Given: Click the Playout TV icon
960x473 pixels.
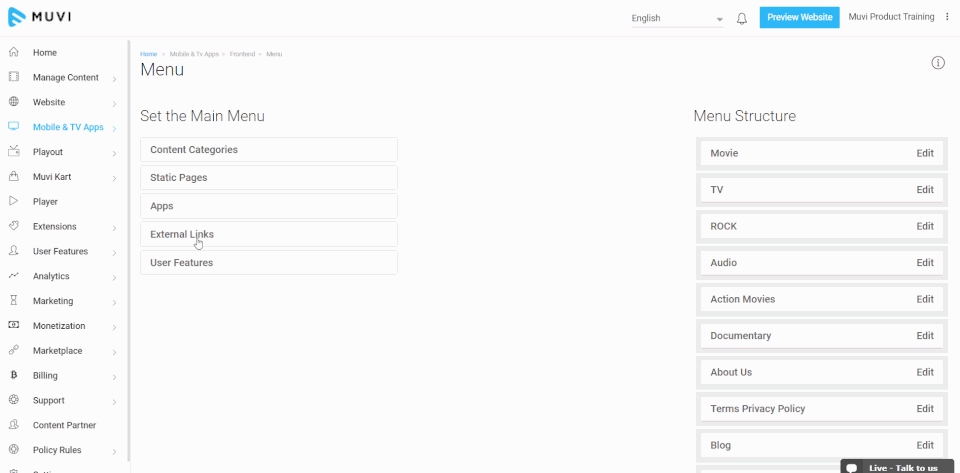Looking at the screenshot, I should point(13,152).
